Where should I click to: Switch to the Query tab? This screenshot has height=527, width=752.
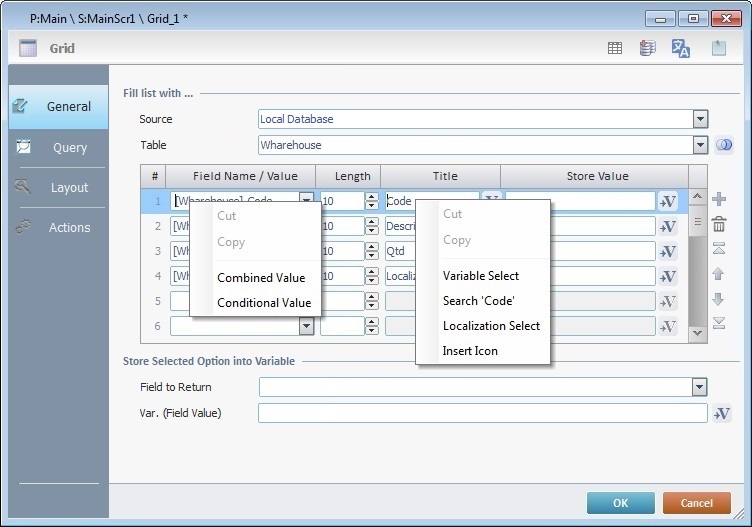70,148
